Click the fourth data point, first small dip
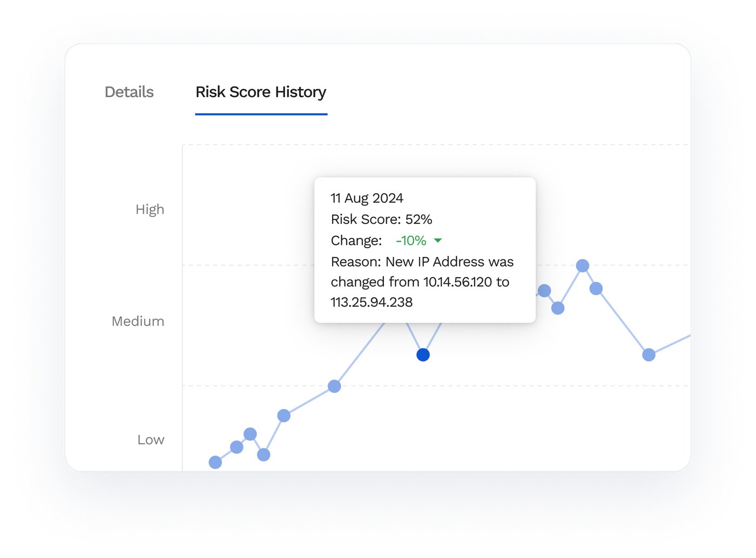Image resolution: width=756 pixels, height=558 pixels. (264, 455)
